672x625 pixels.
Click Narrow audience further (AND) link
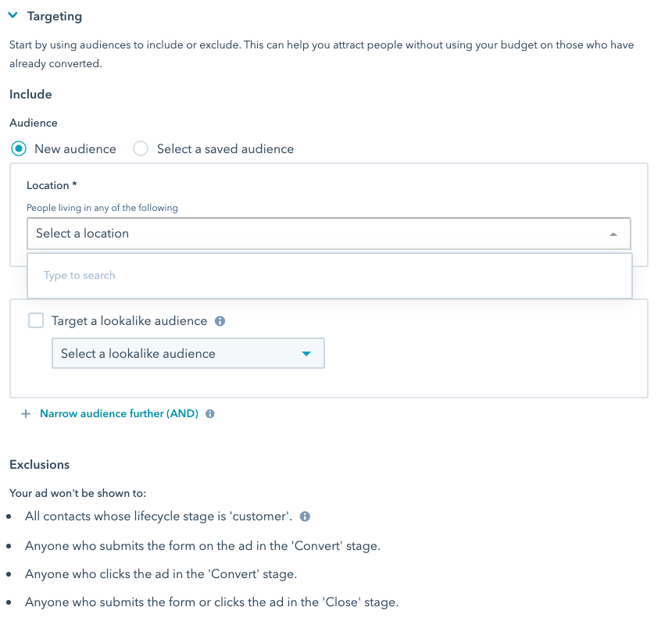(119, 413)
